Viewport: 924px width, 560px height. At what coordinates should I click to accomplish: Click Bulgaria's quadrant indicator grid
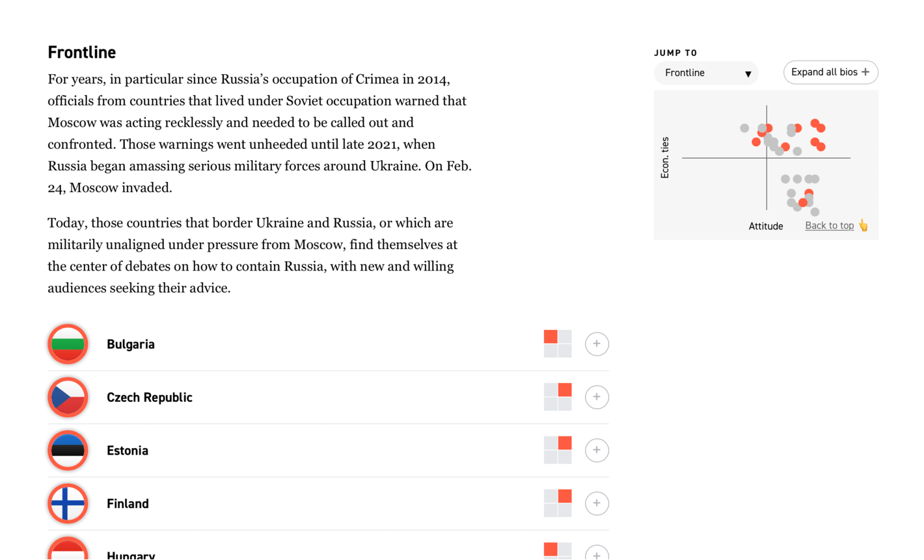[558, 344]
